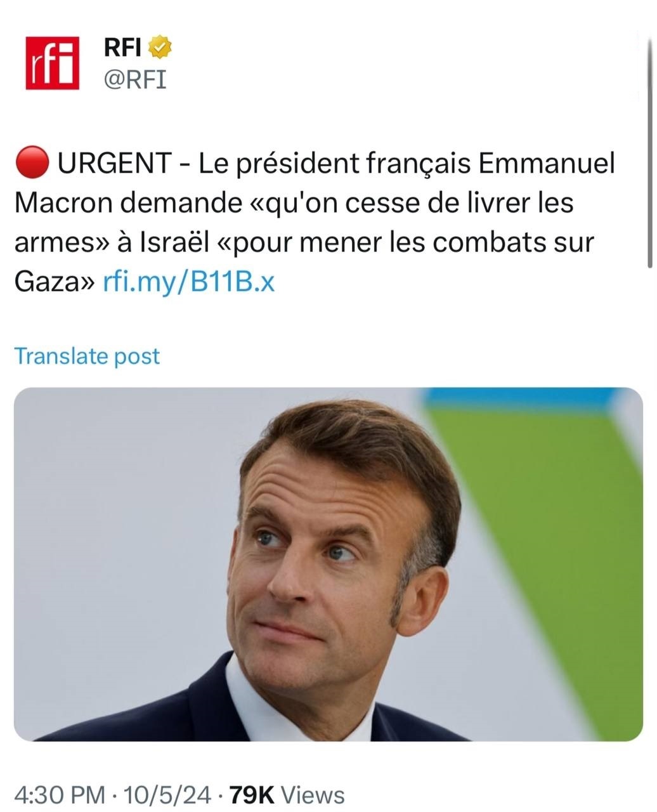Viewport: 657px width, 812px height.
Task: Open the attached photo of the man in a suit
Action: (x=328, y=563)
